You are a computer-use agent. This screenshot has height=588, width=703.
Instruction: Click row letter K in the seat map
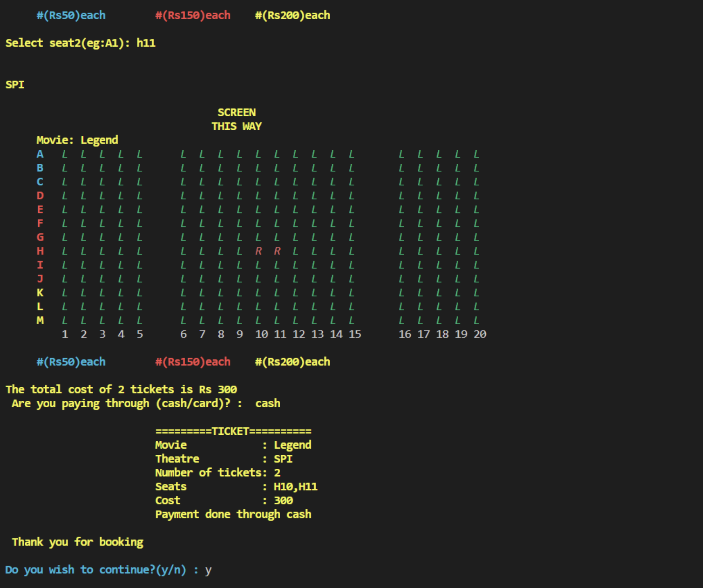(x=40, y=293)
